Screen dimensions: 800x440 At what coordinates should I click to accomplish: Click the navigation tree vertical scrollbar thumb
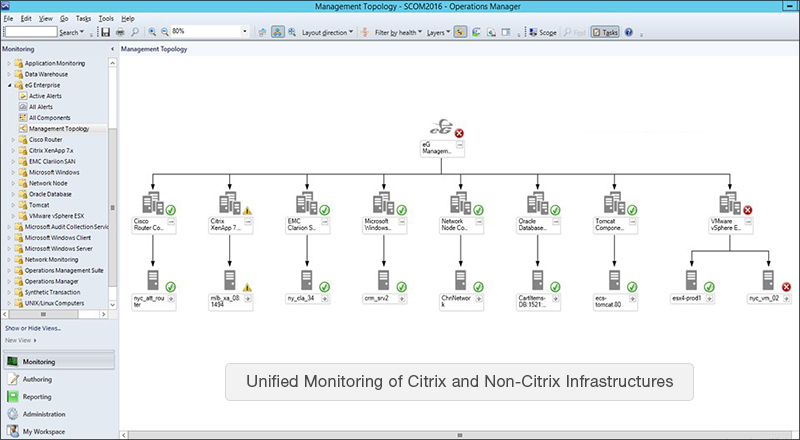point(113,208)
